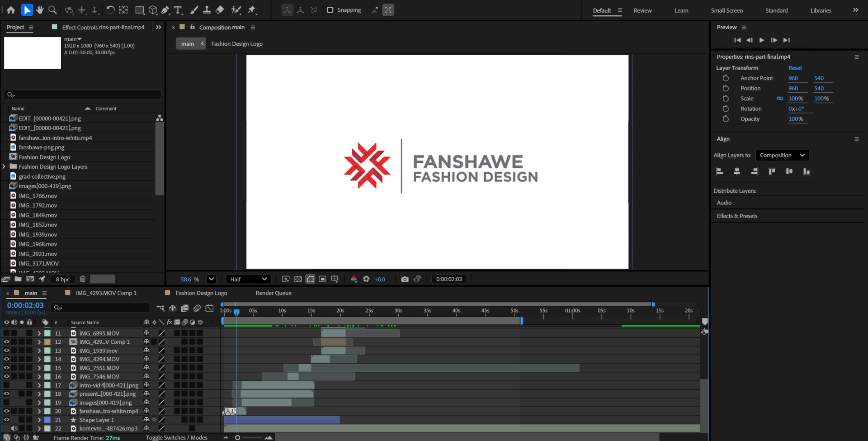The height and width of the screenshot is (441, 868).
Task: Select the Zoom tool in toolbar
Action: coord(52,10)
